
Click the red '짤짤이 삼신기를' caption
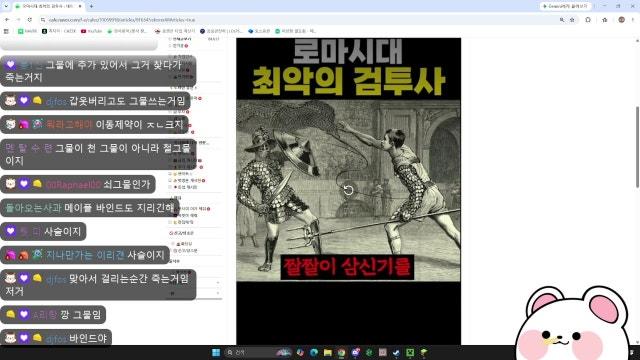(347, 267)
